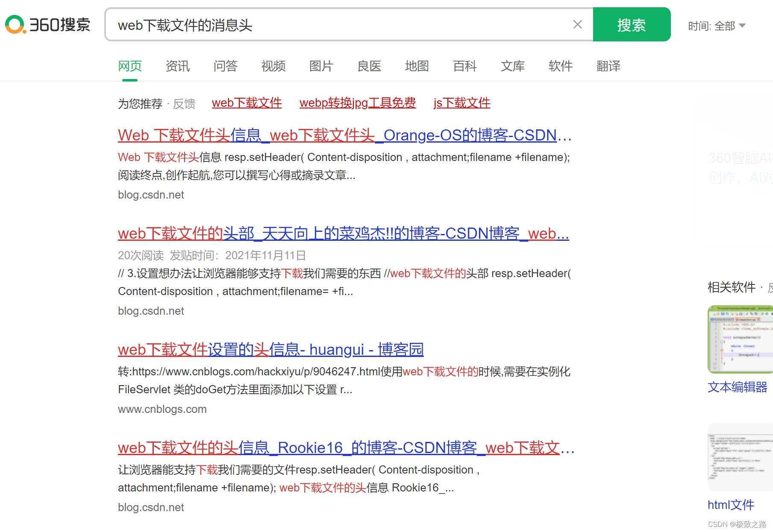The image size is (773, 532).
Task: Open the 百科 tab
Action: coord(465,66)
